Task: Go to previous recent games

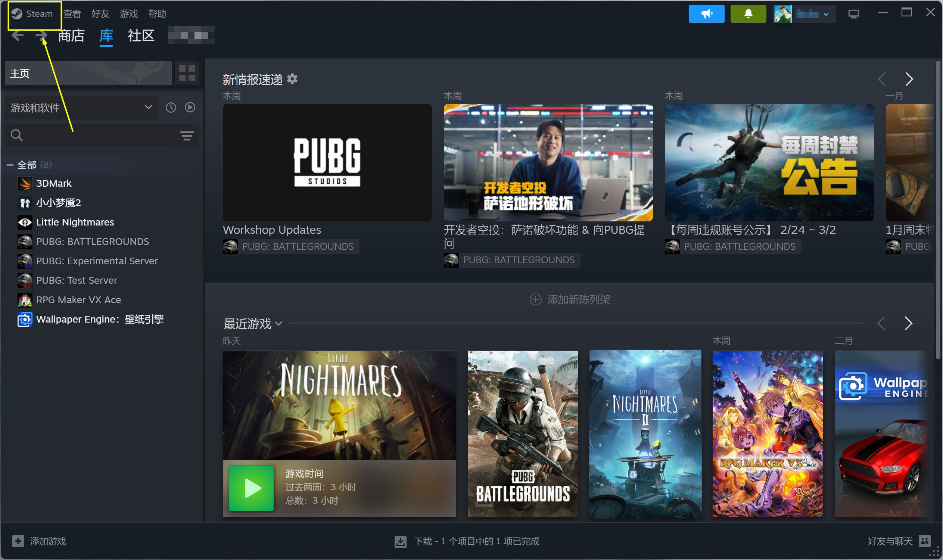Action: (x=881, y=323)
